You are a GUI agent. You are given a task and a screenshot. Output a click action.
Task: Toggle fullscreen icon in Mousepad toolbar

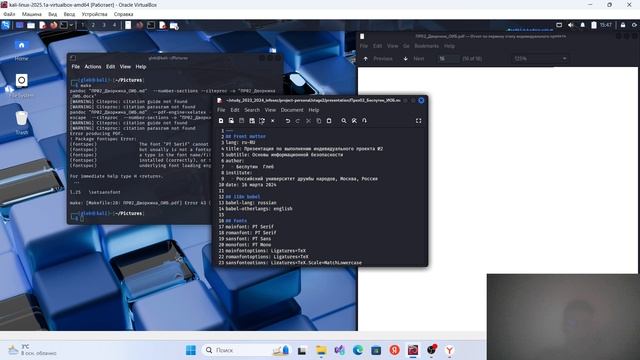tap(418, 121)
